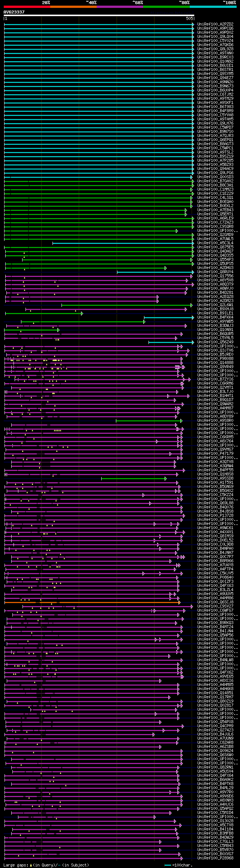Select hit label UniRef100_P13728
The height and width of the screenshot is (868, 240).
(x=215, y=515)
